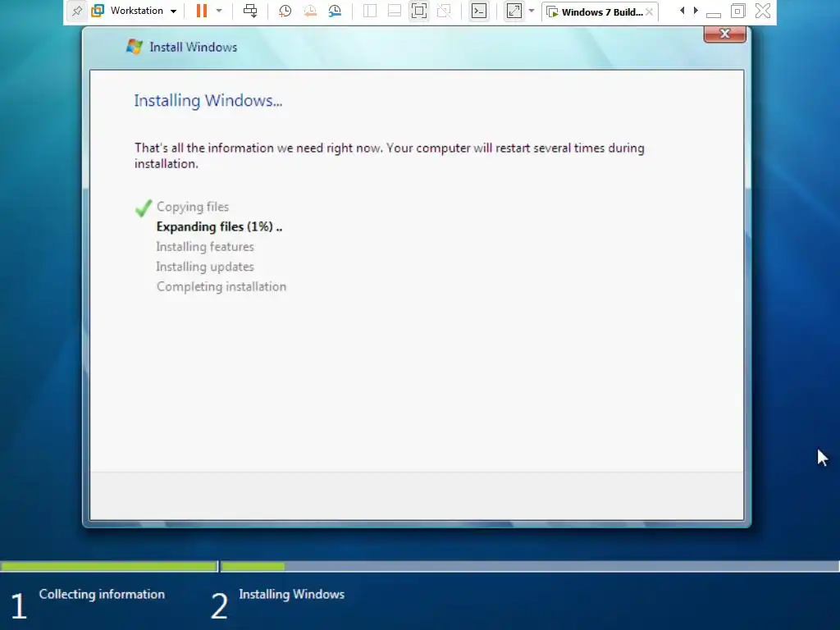Click the VMware Workstation logo icon
The height and width of the screenshot is (630, 840).
point(98,11)
